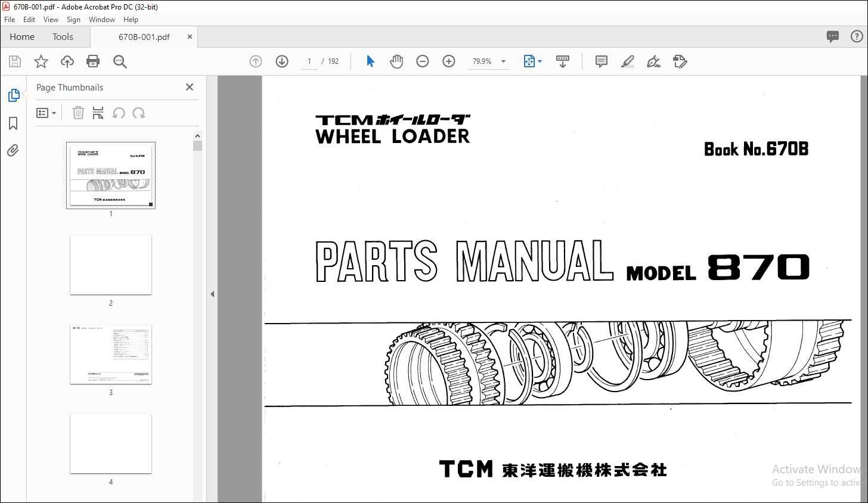This screenshot has height=503, width=868.
Task: Zoom in with the plus circle
Action: [449, 61]
